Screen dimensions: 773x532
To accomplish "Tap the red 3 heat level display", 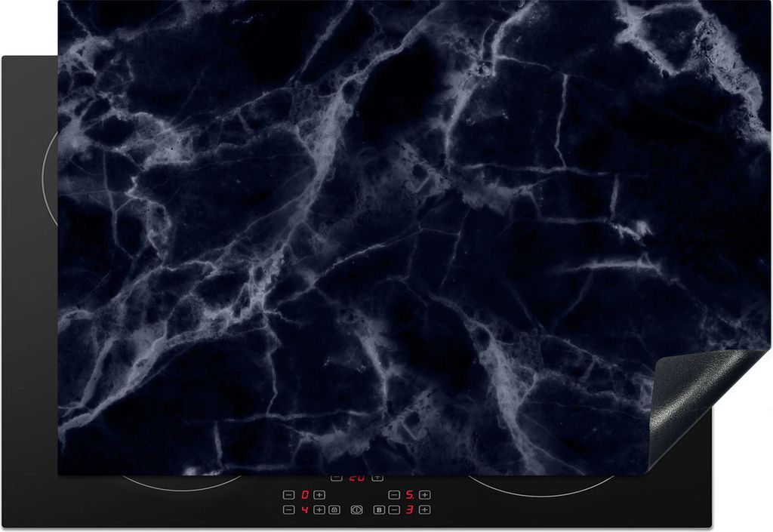I will pyautogui.click(x=409, y=510).
